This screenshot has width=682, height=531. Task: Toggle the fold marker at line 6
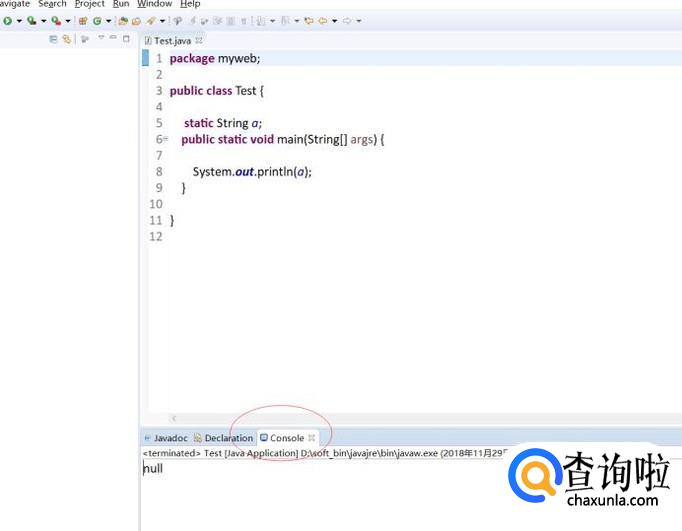(x=165, y=140)
